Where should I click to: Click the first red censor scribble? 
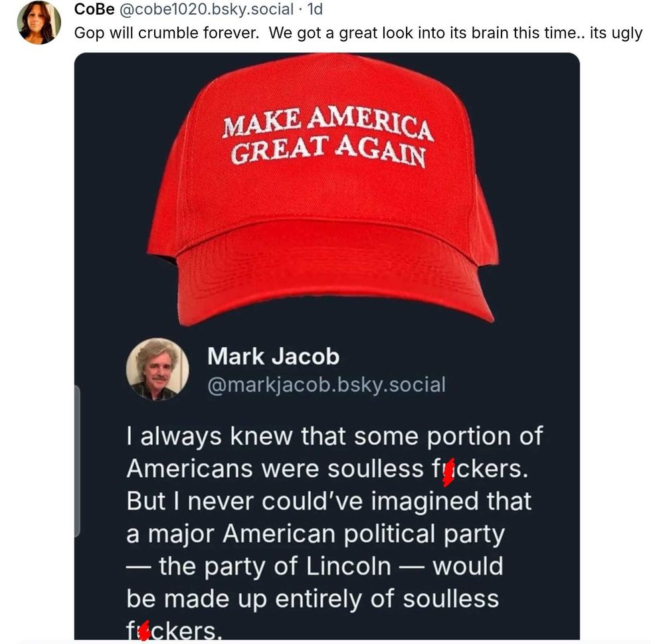pos(448,472)
